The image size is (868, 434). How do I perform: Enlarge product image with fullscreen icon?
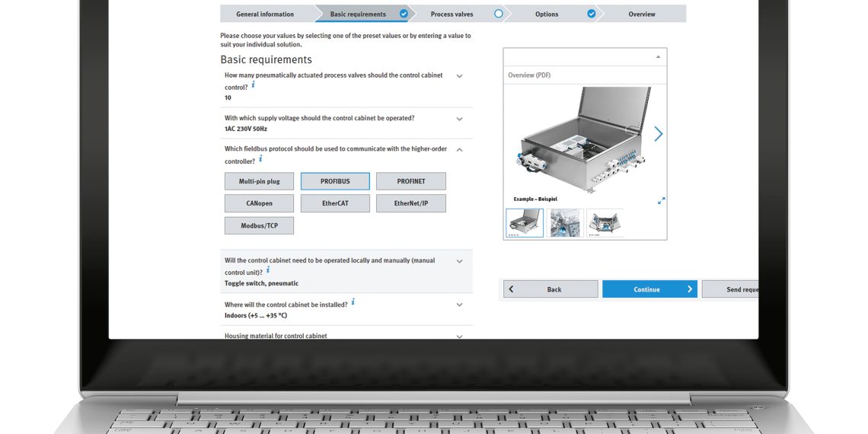point(661,200)
